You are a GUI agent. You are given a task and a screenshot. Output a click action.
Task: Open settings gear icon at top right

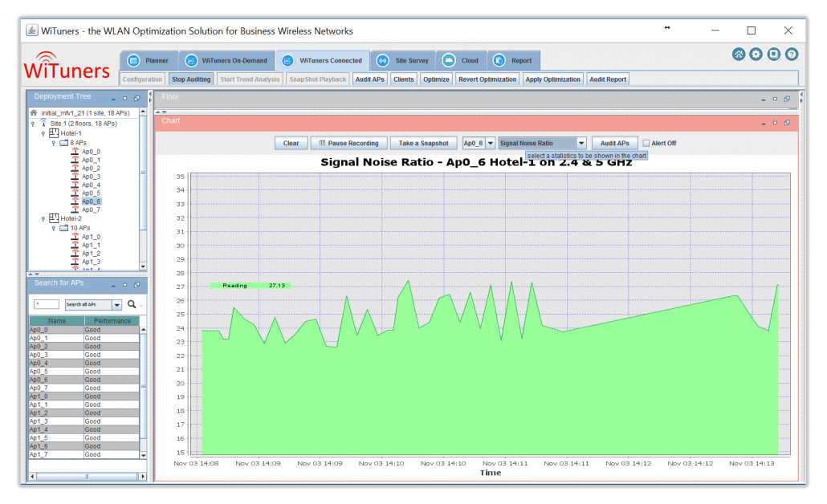756,55
